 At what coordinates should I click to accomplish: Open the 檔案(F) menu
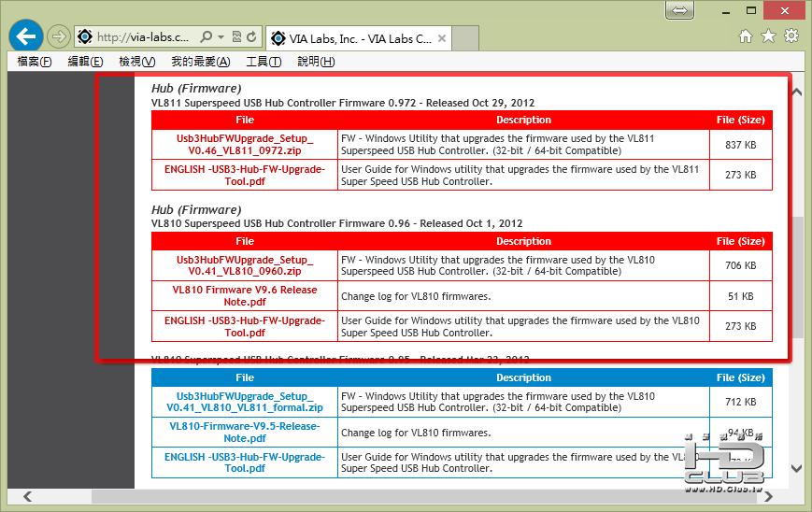pyautogui.click(x=35, y=62)
